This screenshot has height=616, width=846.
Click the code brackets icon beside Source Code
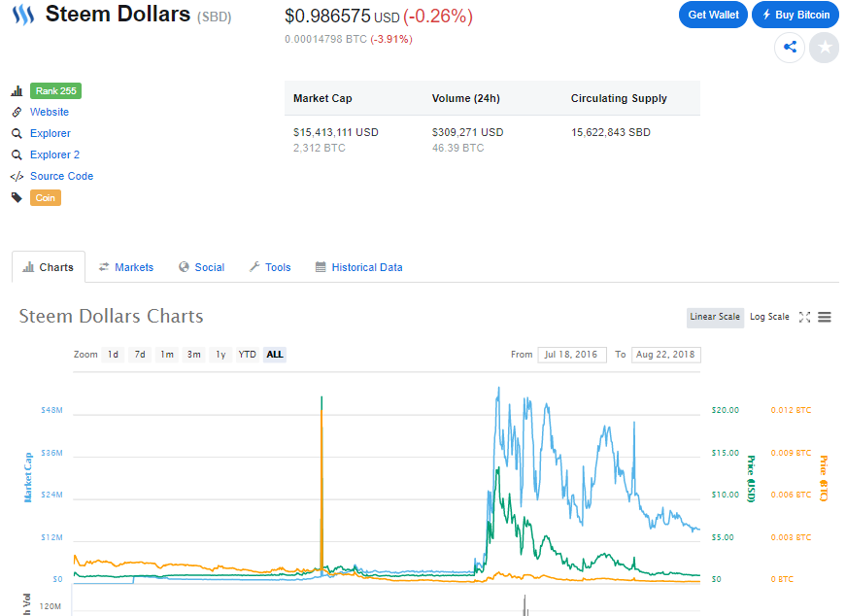(17, 177)
